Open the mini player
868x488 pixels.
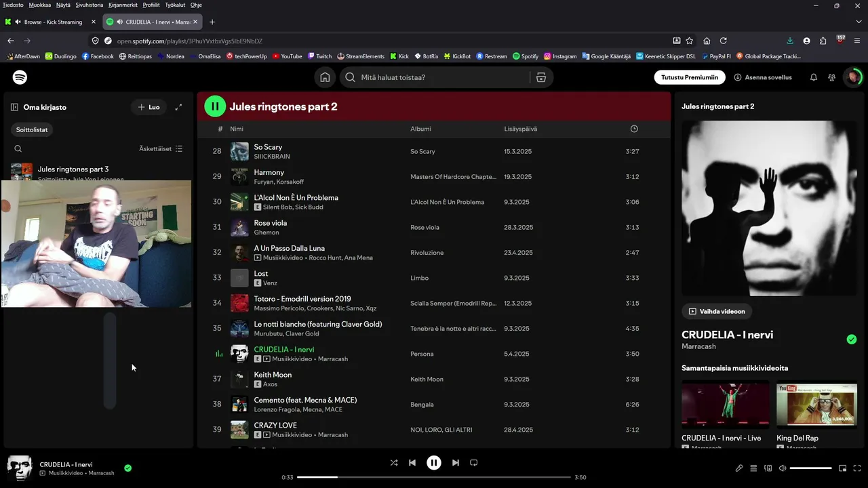click(843, 468)
